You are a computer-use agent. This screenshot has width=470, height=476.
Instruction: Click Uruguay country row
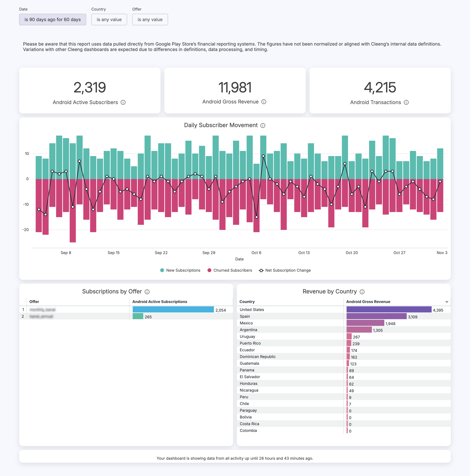344,336
